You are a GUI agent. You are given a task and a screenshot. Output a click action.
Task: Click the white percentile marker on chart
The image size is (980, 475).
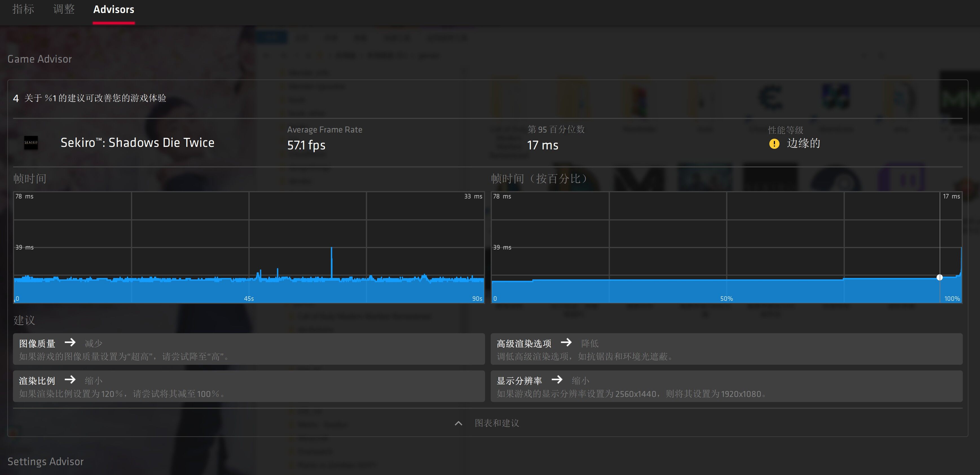pyautogui.click(x=939, y=277)
